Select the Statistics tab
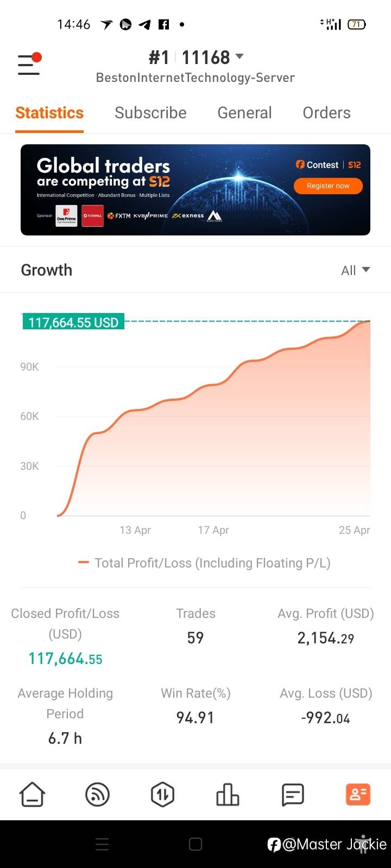This screenshot has height=868, width=391. pyautogui.click(x=49, y=113)
